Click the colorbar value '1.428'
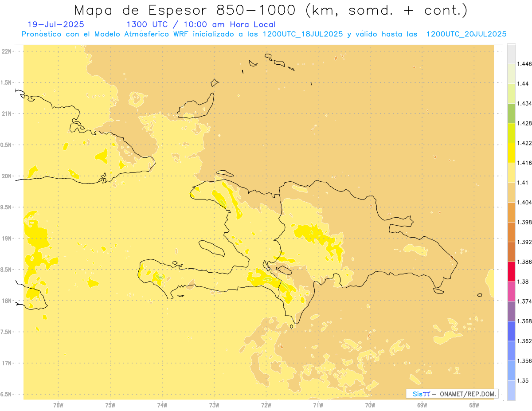532x411 pixels. (525, 123)
